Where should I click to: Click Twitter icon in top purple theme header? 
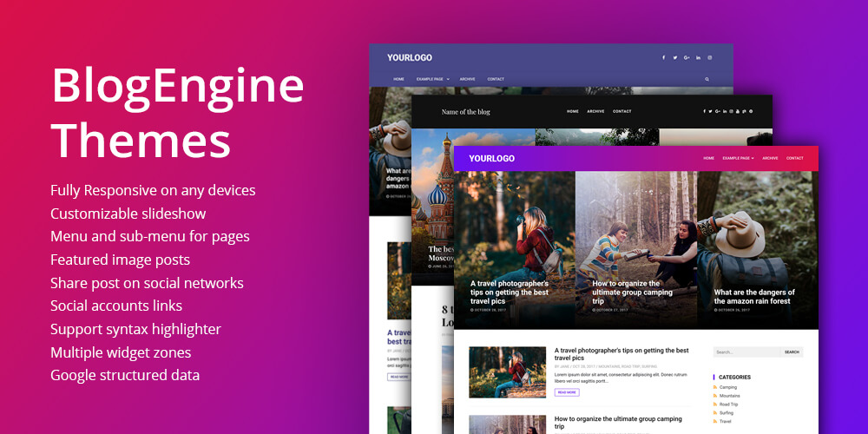point(675,58)
